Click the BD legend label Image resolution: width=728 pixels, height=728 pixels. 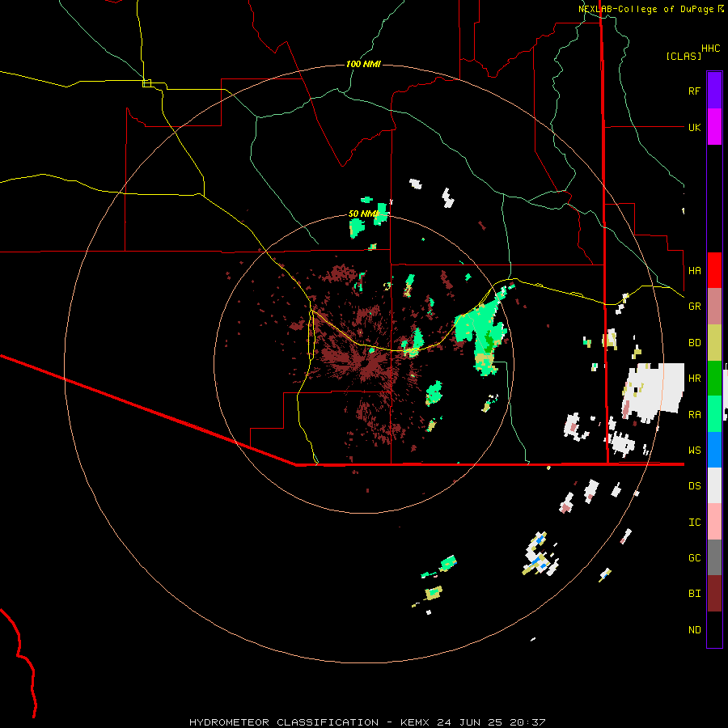click(x=694, y=343)
